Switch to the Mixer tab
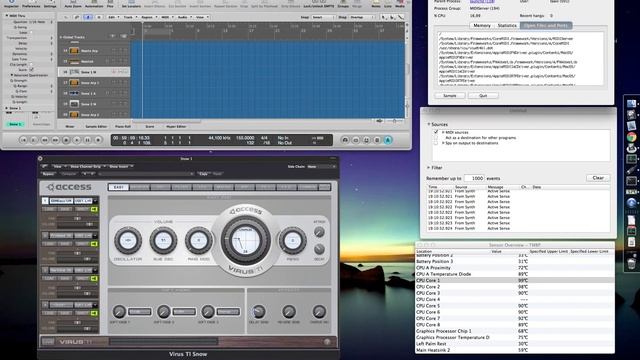The height and width of the screenshot is (360, 640). (x=70, y=127)
